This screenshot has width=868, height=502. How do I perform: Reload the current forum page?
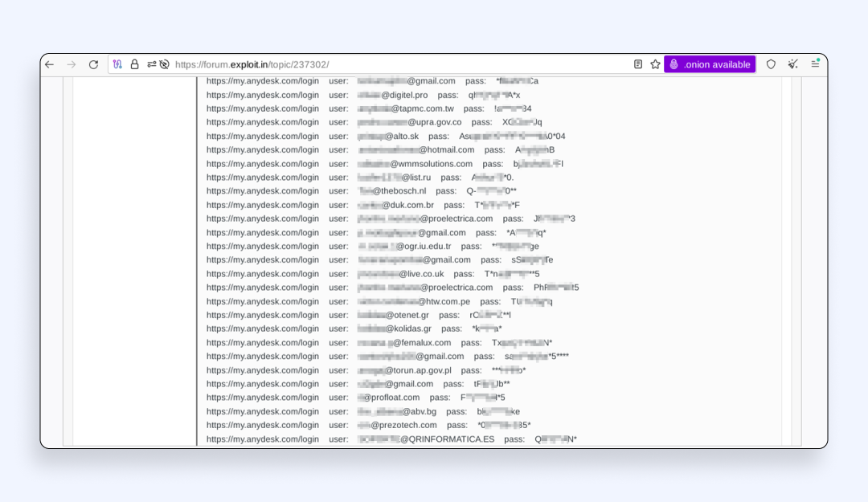93,64
